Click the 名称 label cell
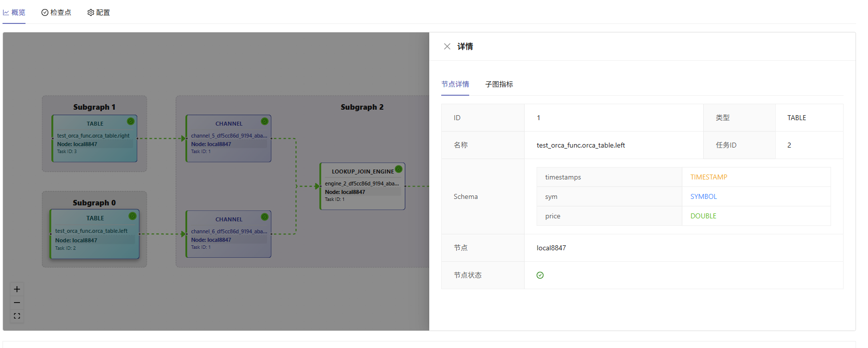This screenshot has height=348, width=868. [483, 145]
